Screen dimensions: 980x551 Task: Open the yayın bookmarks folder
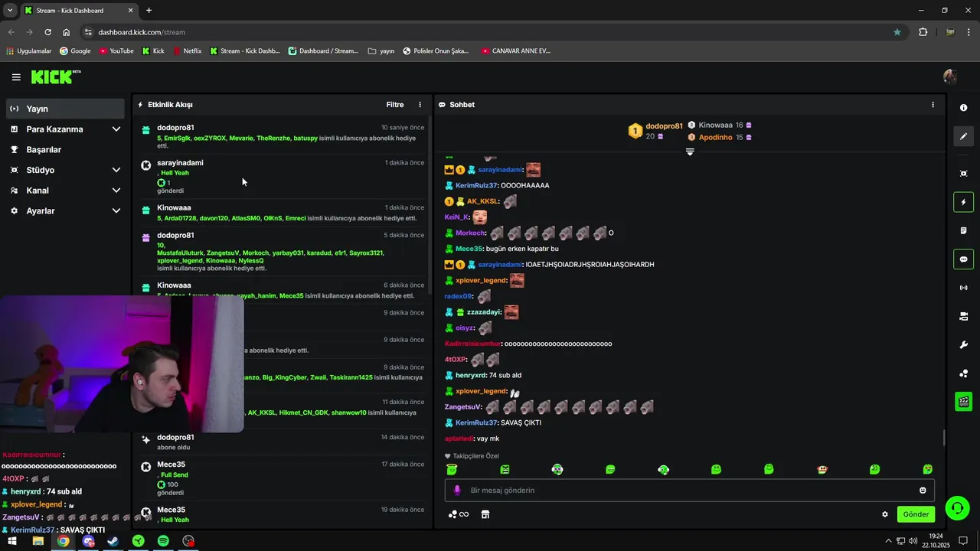click(x=381, y=51)
